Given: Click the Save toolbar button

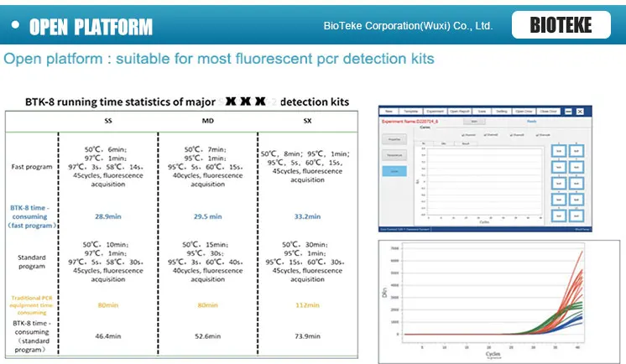Looking at the screenshot, I should (482, 112).
